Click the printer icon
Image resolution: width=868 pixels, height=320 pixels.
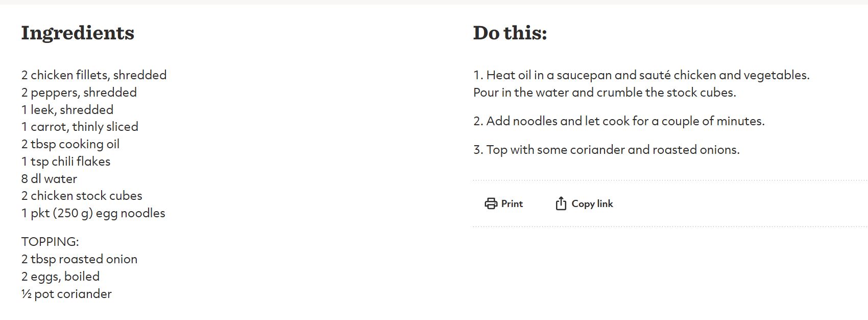click(491, 203)
